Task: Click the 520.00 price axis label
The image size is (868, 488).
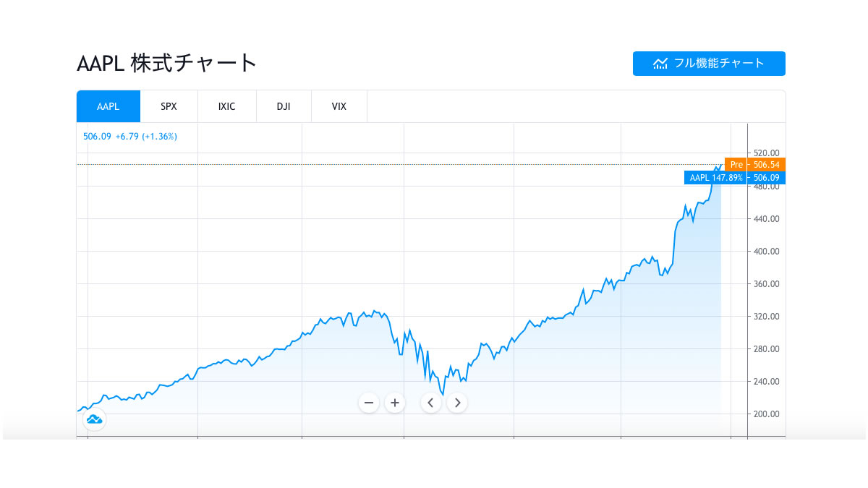Action: pyautogui.click(x=766, y=153)
